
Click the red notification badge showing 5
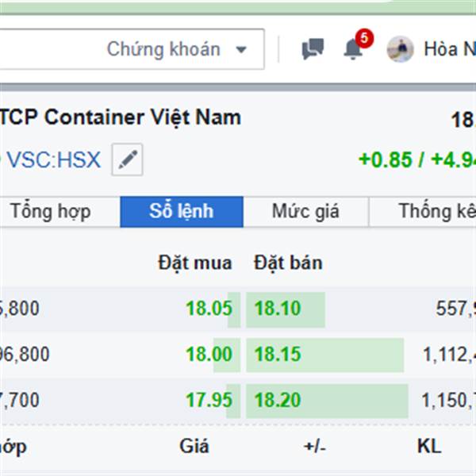[x=364, y=38]
